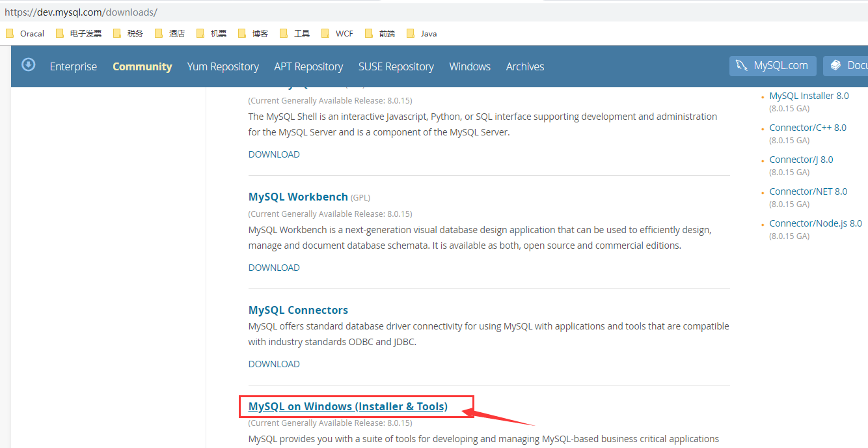The width and height of the screenshot is (868, 448).
Task: Click the dolphin icon on MySQL.com button
Action: coord(742,65)
